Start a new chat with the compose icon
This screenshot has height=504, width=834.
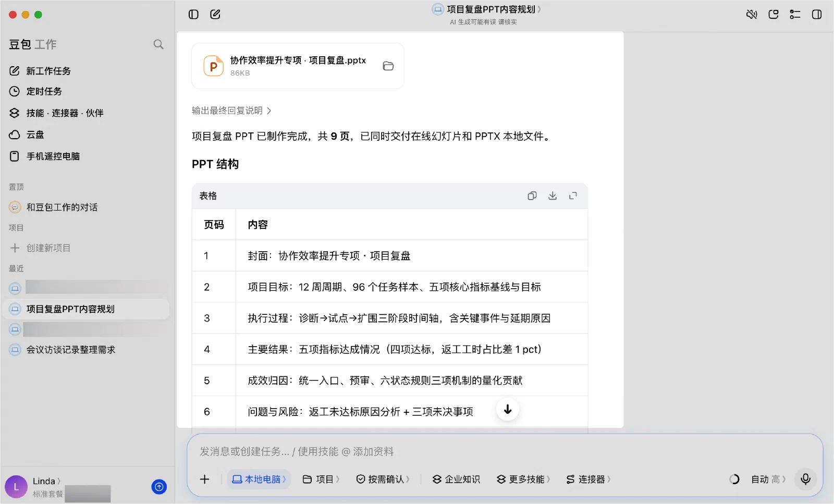215,15
